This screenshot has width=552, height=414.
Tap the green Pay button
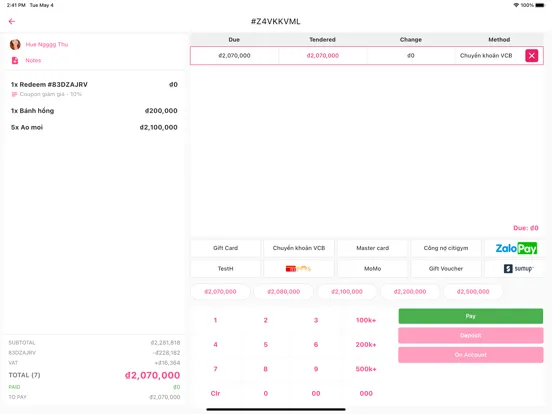[x=471, y=316]
